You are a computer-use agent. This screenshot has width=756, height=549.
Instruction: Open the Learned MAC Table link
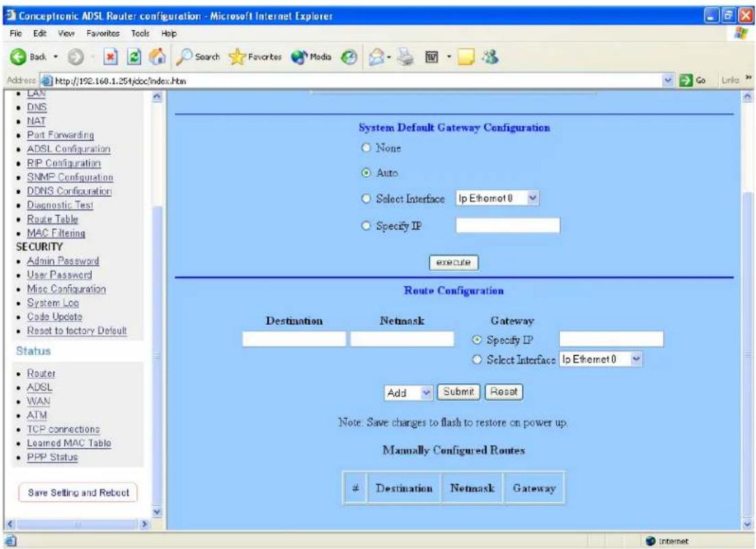coord(69,443)
